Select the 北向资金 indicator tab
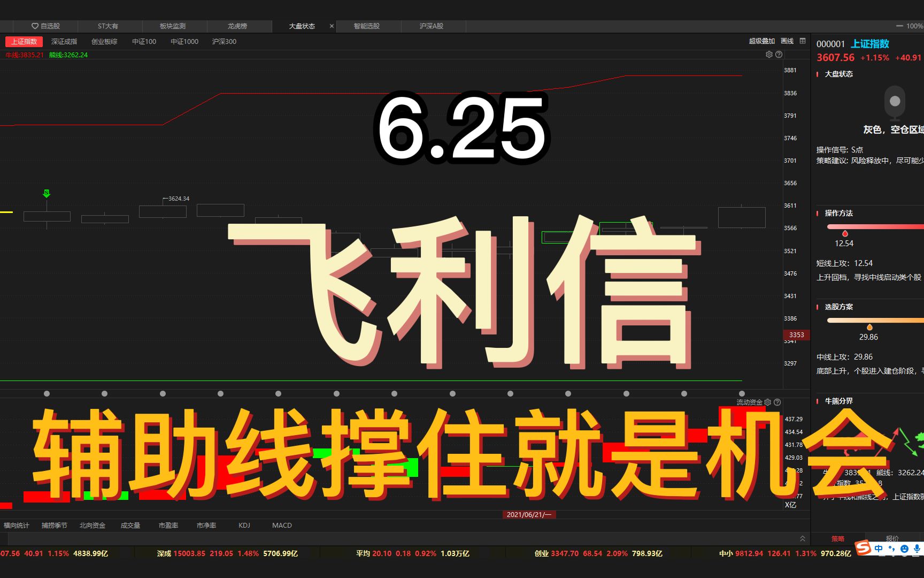 tap(93, 525)
